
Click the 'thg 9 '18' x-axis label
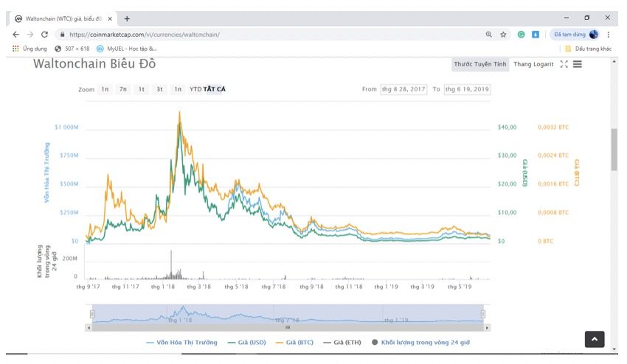pyautogui.click(x=311, y=287)
